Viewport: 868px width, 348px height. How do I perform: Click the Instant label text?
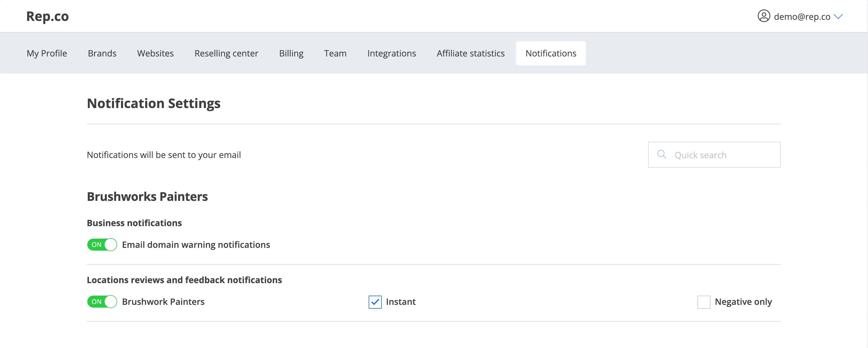tap(401, 301)
